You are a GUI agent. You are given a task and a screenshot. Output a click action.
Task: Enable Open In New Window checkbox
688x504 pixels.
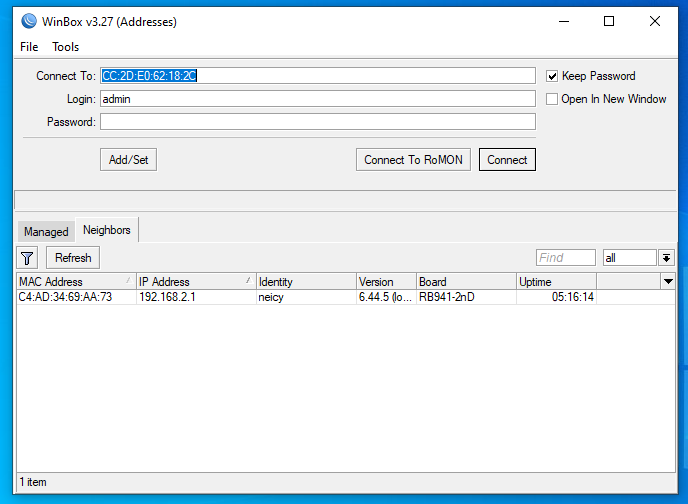552,99
